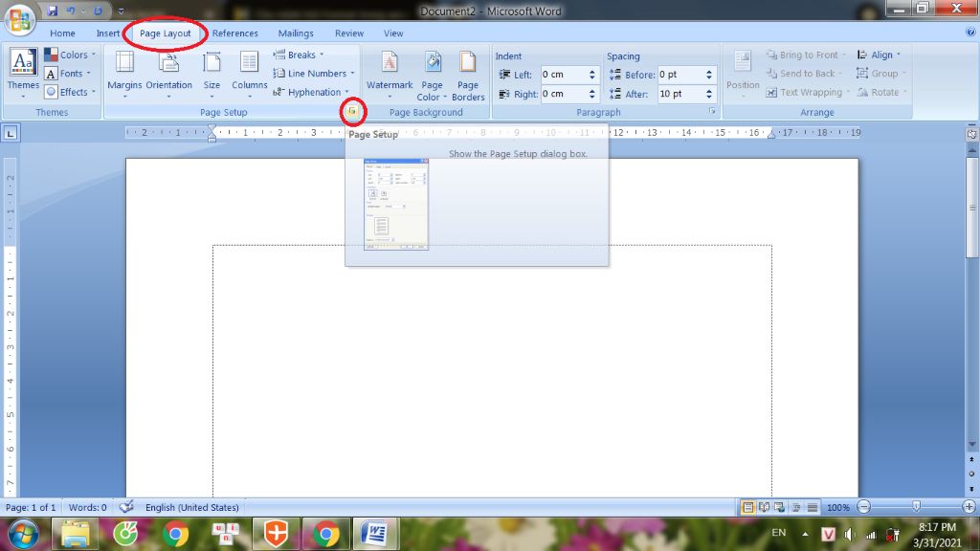Open the Word Help icon
The image size is (980, 551).
tap(970, 33)
